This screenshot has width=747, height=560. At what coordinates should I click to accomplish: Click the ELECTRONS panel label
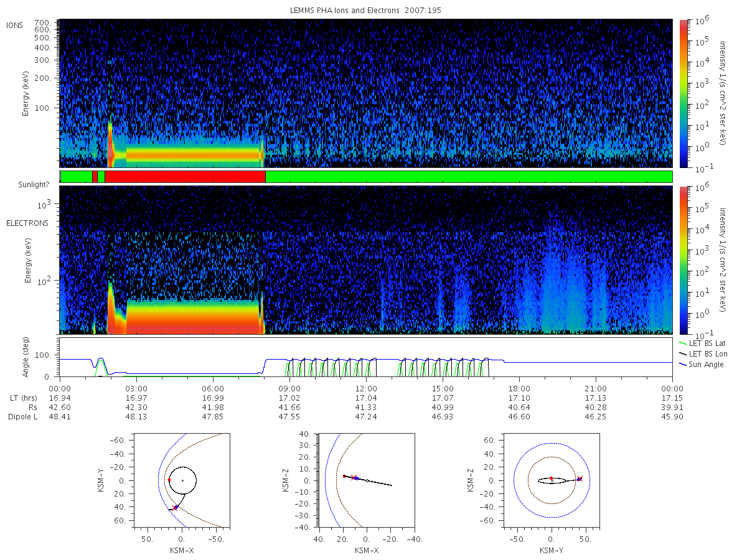click(27, 223)
